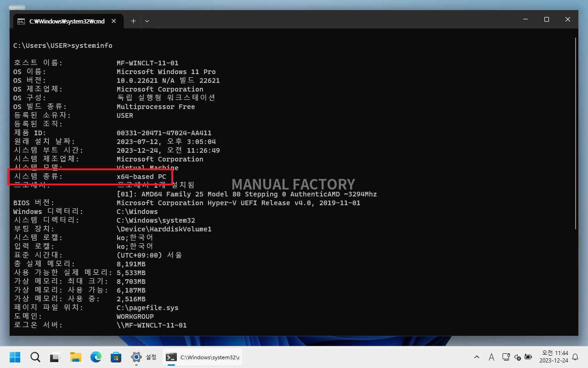588x368 pixels.
Task: Click the battery status tray icon
Action: tap(528, 357)
